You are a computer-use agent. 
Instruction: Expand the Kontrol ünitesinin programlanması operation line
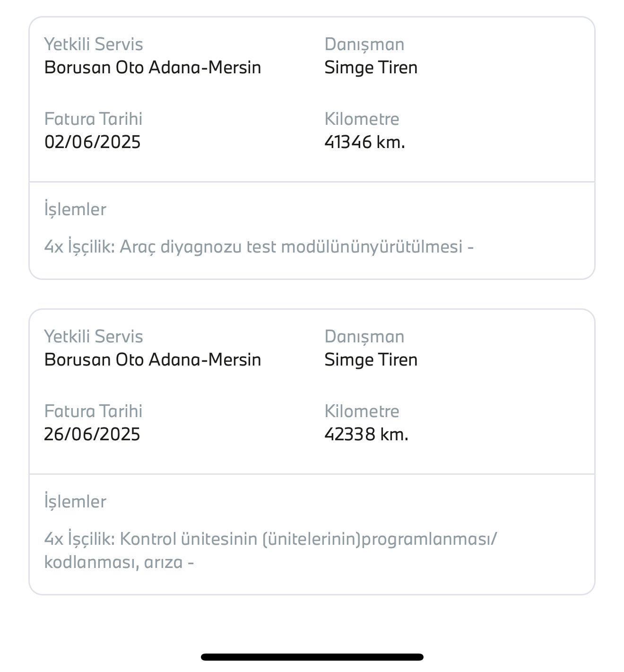271,550
